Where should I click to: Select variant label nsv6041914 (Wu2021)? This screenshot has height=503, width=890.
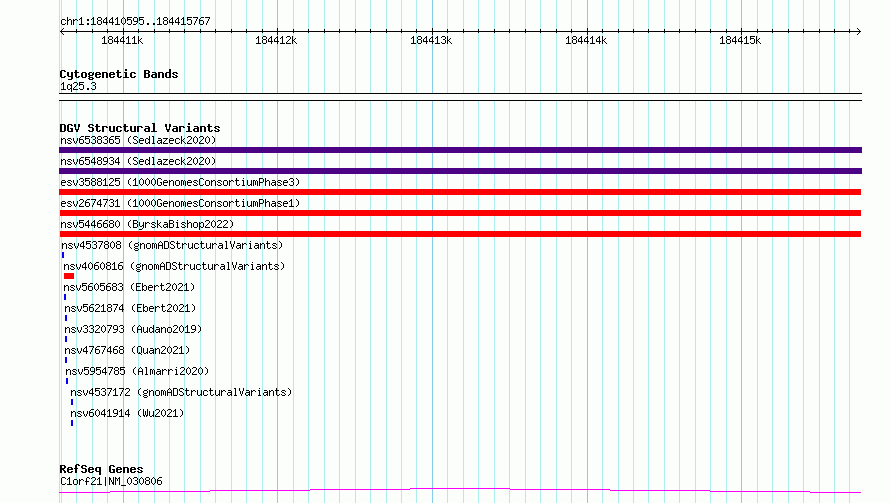pyautogui.click(x=127, y=413)
